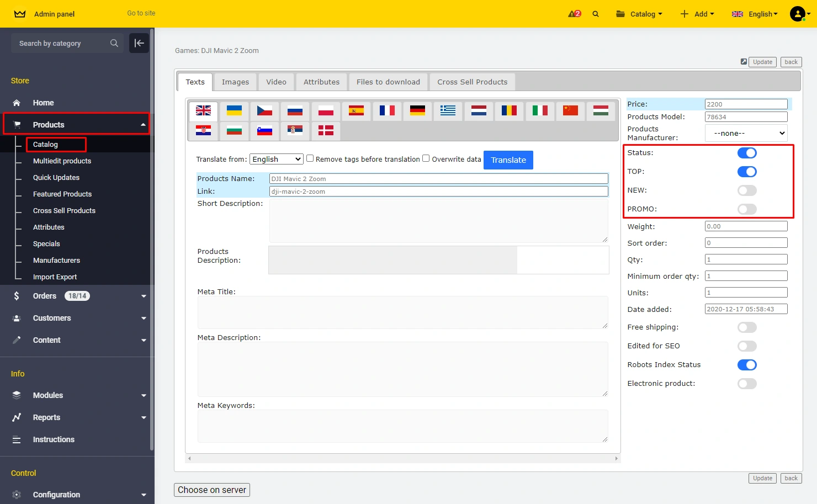Select the French flag language
Image resolution: width=817 pixels, height=504 pixels.
[387, 111]
